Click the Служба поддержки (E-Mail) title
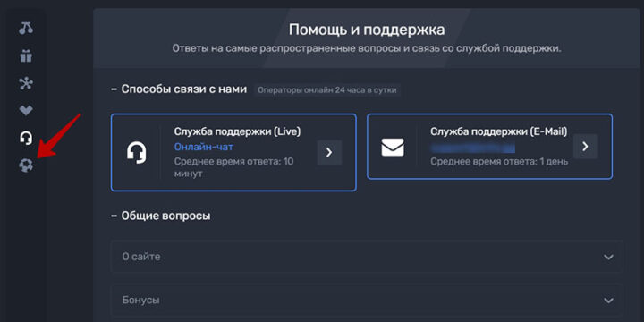 point(498,131)
